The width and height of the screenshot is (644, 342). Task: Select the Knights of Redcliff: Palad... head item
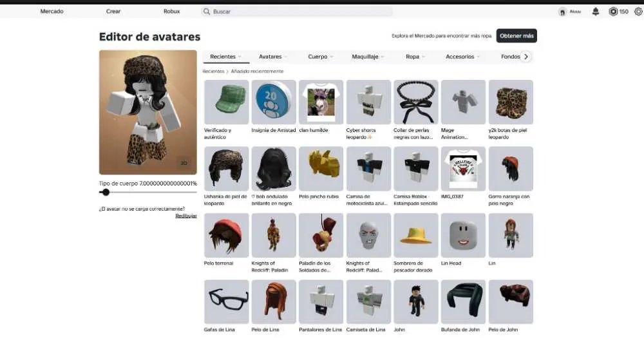pyautogui.click(x=368, y=235)
